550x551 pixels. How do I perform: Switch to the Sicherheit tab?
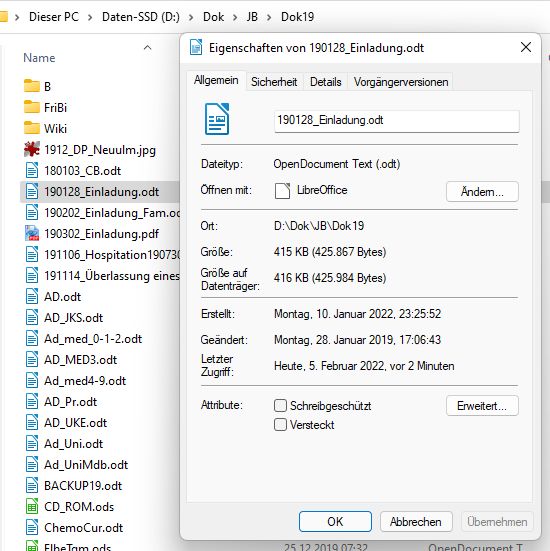(274, 82)
